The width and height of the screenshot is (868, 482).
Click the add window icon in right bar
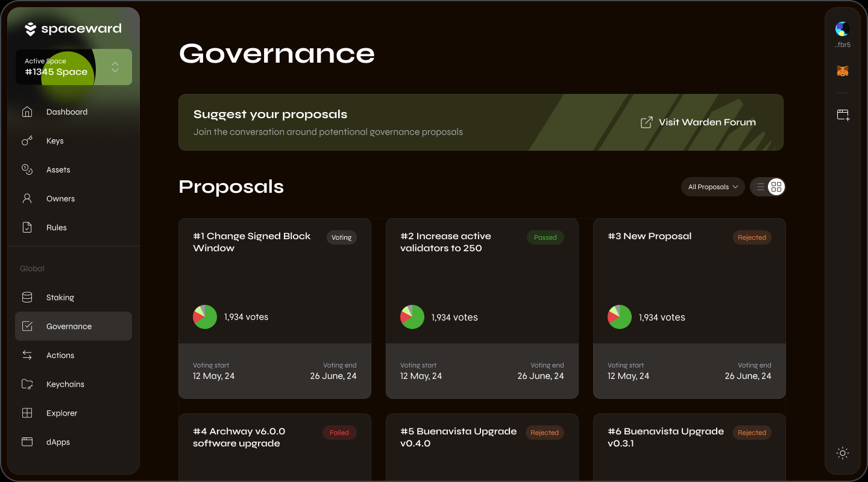point(843,115)
